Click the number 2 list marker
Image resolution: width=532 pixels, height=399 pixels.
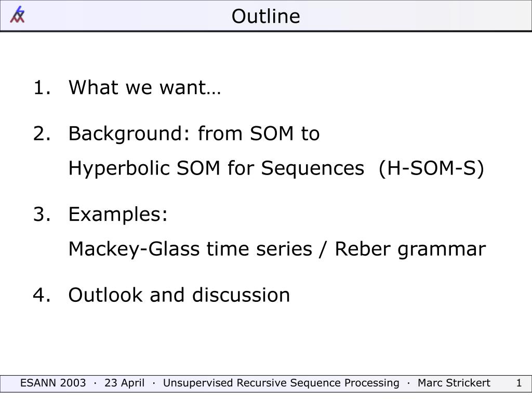42,134
